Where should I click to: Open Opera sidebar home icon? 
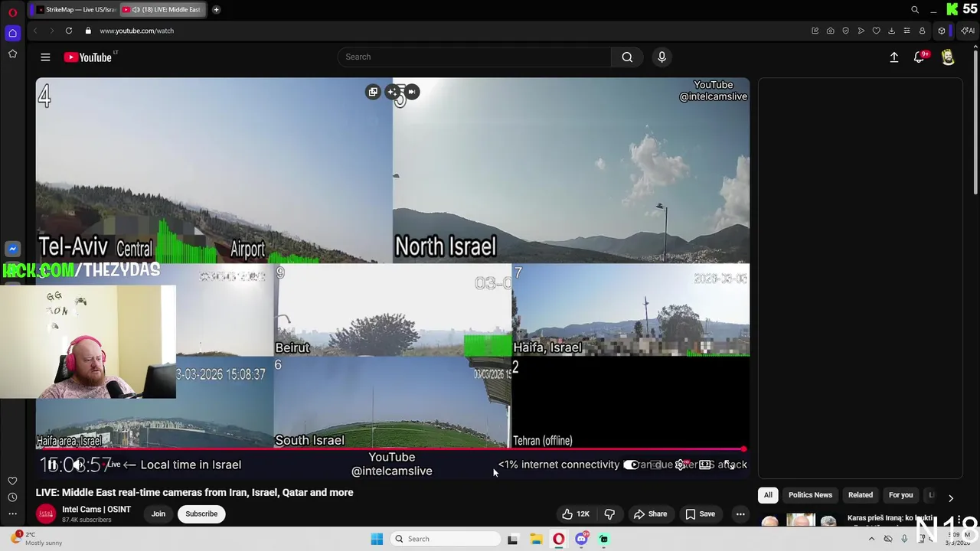12,33
